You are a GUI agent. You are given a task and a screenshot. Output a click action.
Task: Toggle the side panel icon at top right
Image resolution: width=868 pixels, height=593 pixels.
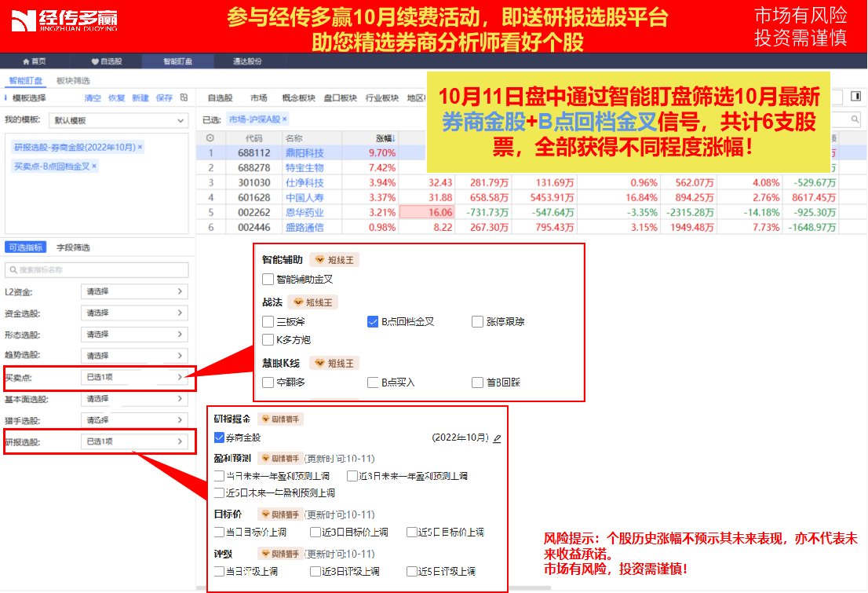click(855, 97)
